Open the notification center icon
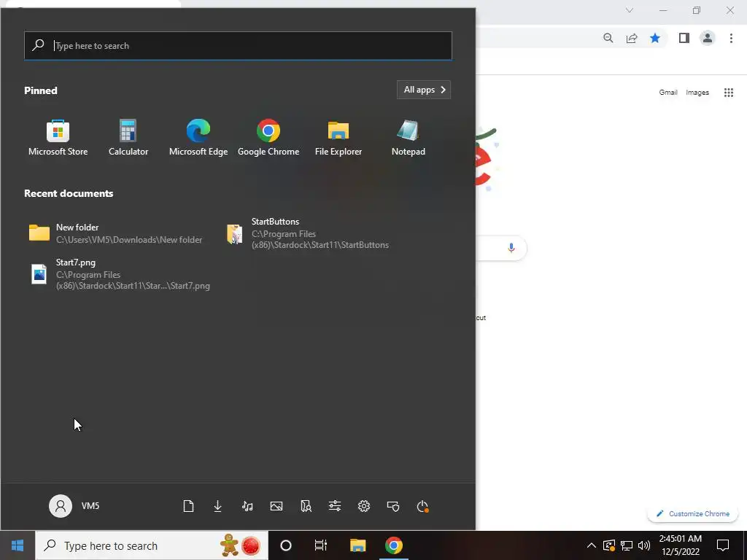 point(723,545)
